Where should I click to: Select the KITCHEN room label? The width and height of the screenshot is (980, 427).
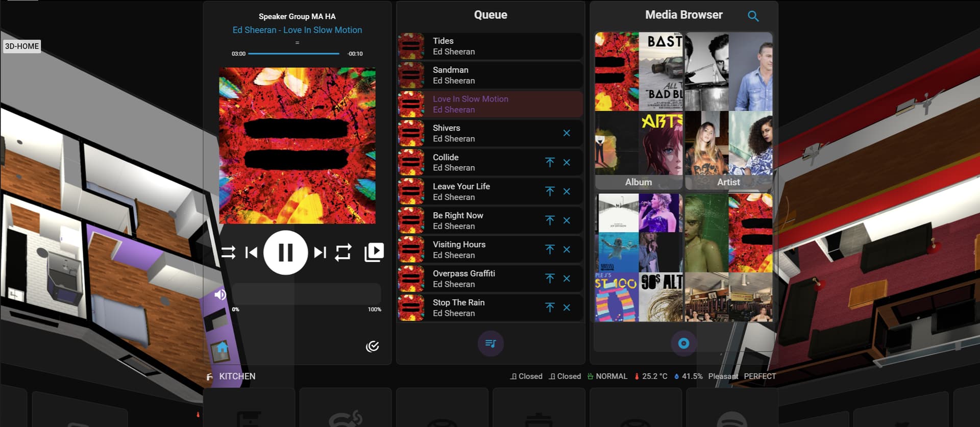click(x=237, y=376)
